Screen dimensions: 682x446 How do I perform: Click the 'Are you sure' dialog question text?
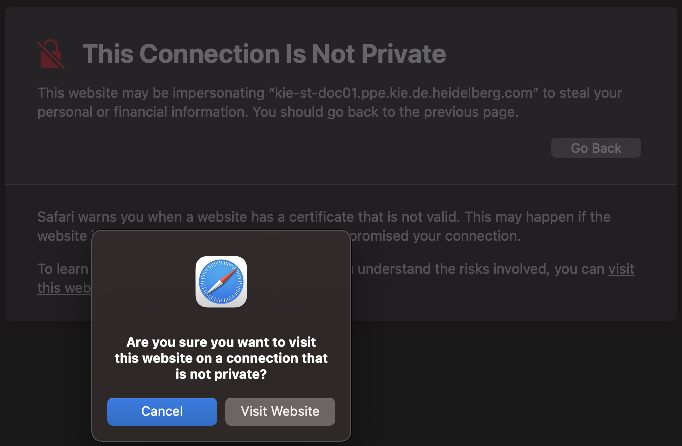click(x=221, y=341)
